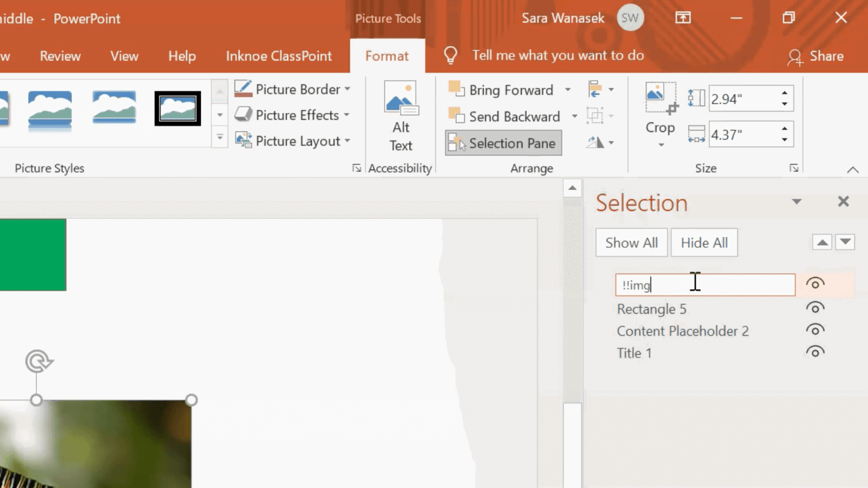Toggle visibility of Title 1
Screen dimensions: 868x488
pyautogui.click(x=815, y=351)
